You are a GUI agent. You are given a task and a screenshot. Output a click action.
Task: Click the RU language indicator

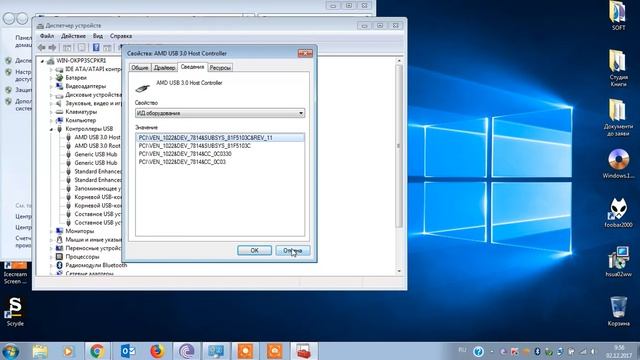click(x=462, y=350)
